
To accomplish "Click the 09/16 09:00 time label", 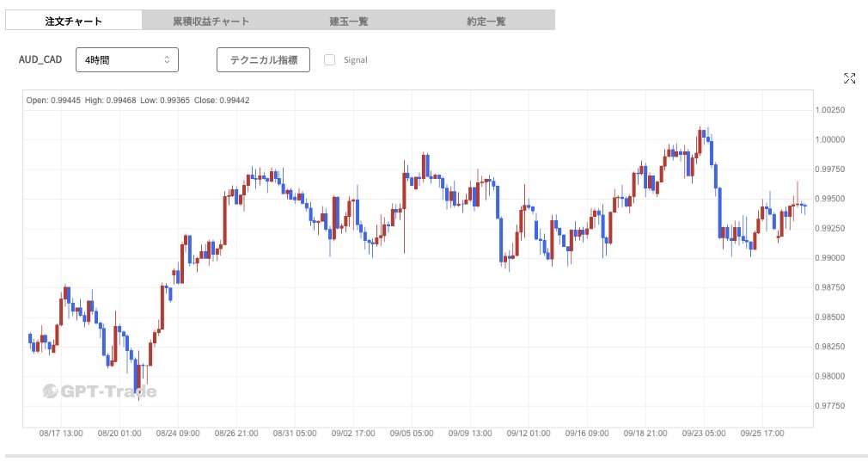I will point(587,434).
